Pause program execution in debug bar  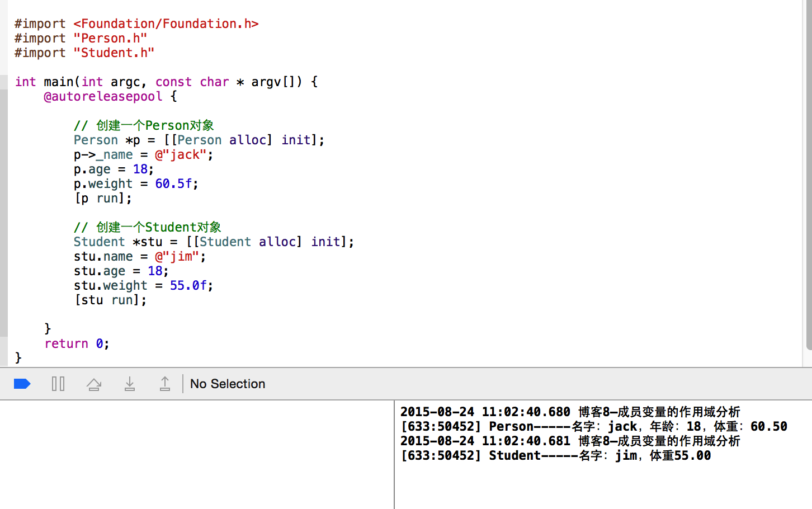[58, 384]
